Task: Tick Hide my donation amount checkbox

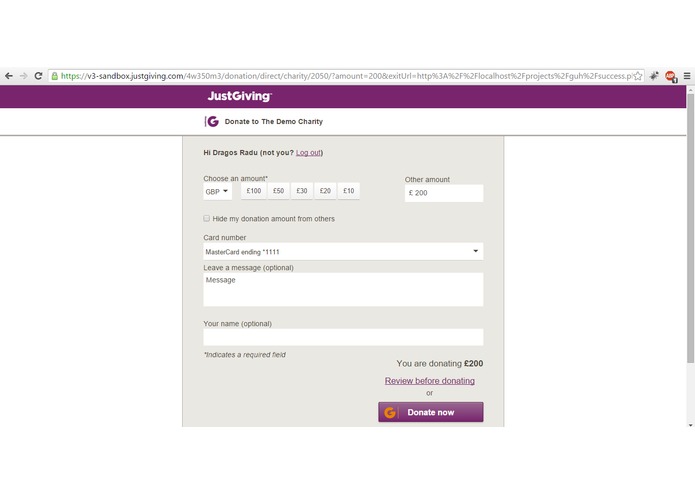Action: [x=207, y=218]
